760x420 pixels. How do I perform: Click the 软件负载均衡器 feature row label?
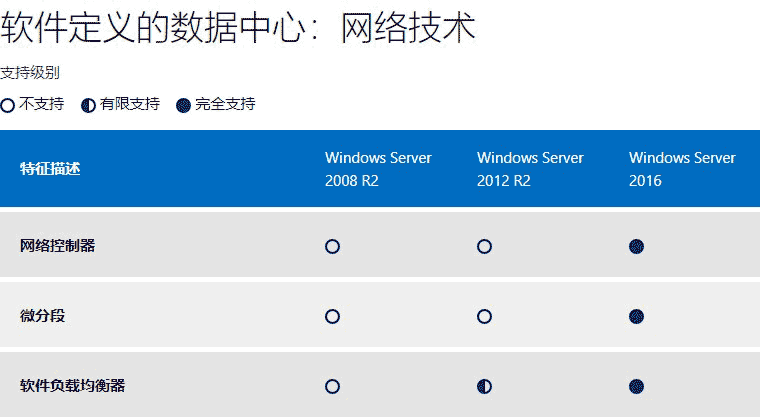73,386
